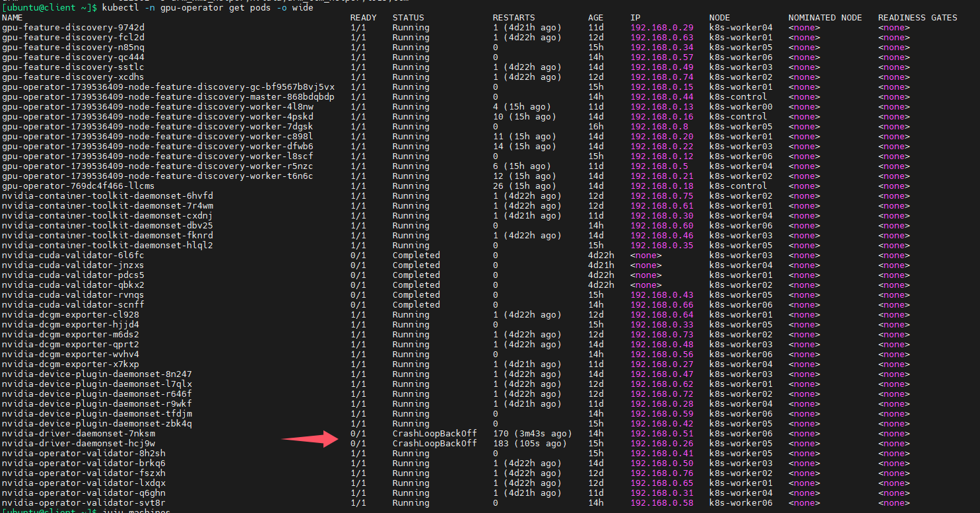The image size is (980, 513).
Task: Click pod nvidia-device-plugin-daemonset-tfdjm
Action: point(96,413)
